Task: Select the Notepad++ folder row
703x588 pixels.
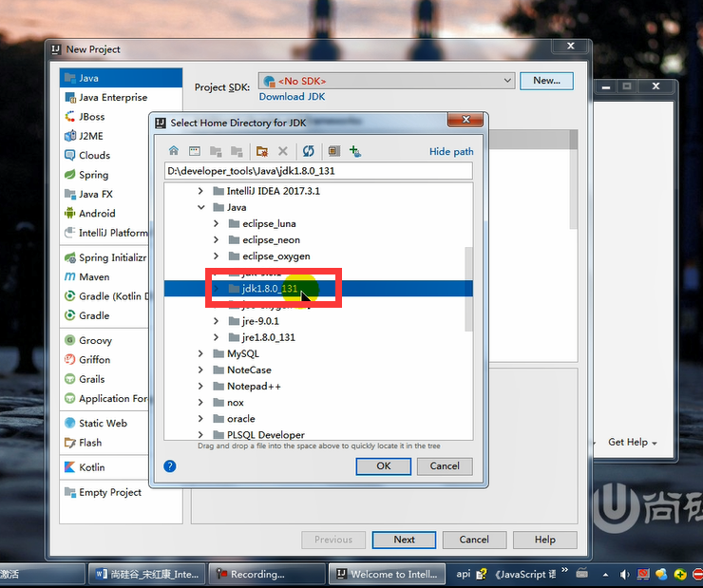Action: pos(318,386)
